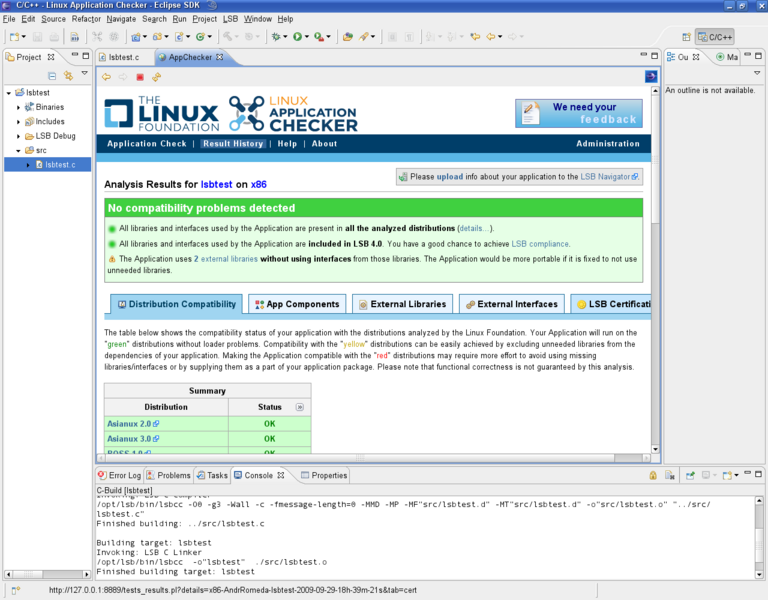Screen dimensions: 768x600
Task: Click the Scroll Lock padlock icon in Console
Action: pos(653,475)
